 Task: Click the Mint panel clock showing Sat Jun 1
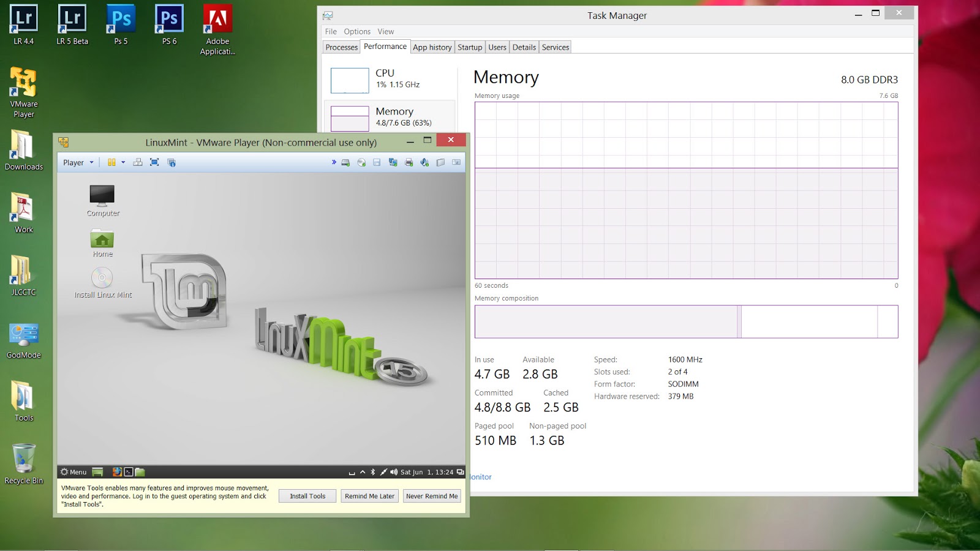point(427,472)
